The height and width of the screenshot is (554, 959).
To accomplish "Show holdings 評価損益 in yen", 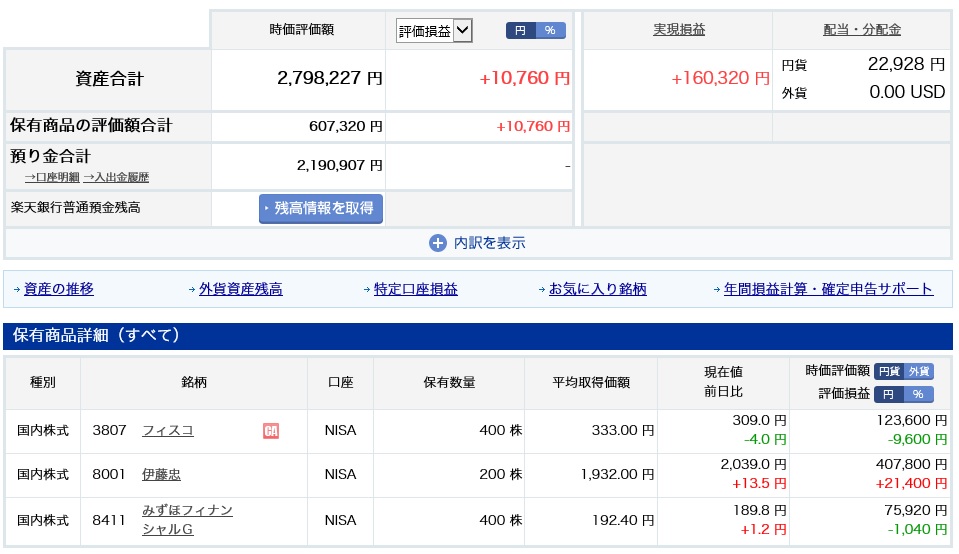I will tap(888, 394).
